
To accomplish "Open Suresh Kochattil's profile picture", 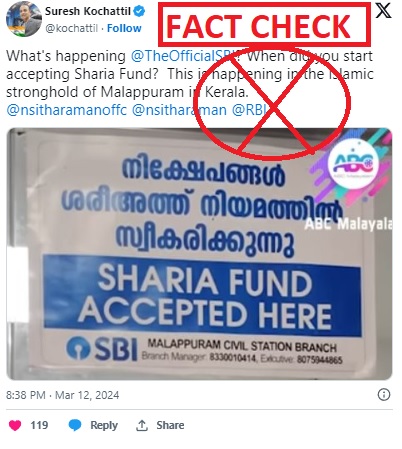I will (24, 20).
